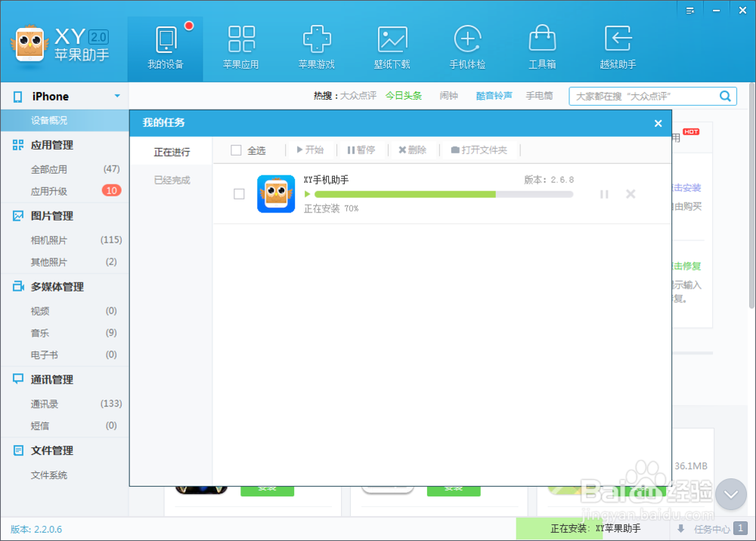Select the 壁纸下载 wallpaper download icon
The image size is (756, 541).
point(392,47)
